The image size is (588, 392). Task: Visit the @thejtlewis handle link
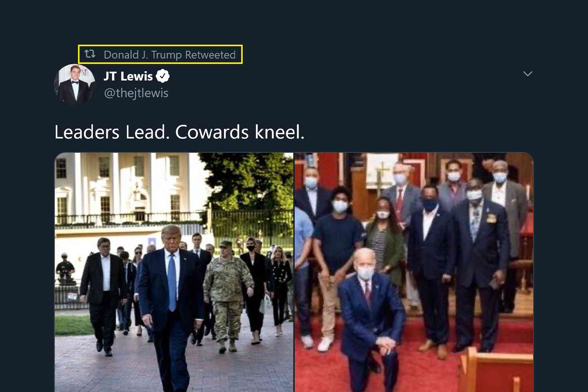click(x=136, y=93)
